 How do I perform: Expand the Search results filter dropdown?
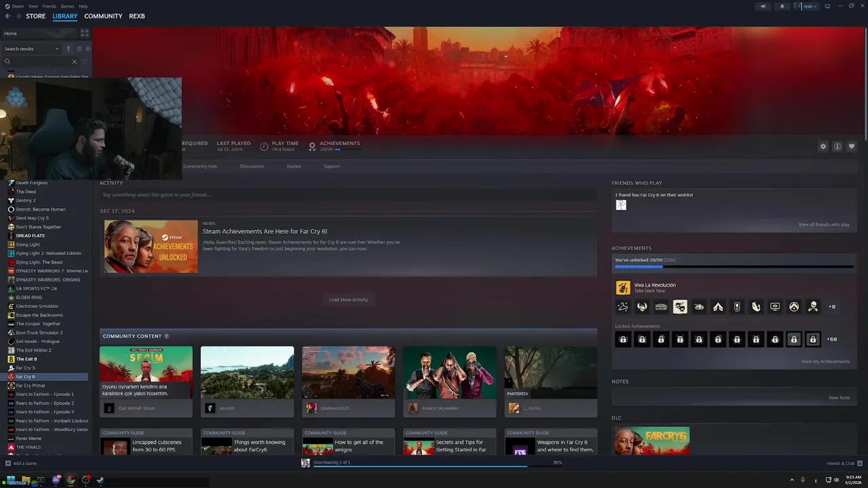[x=32, y=49]
